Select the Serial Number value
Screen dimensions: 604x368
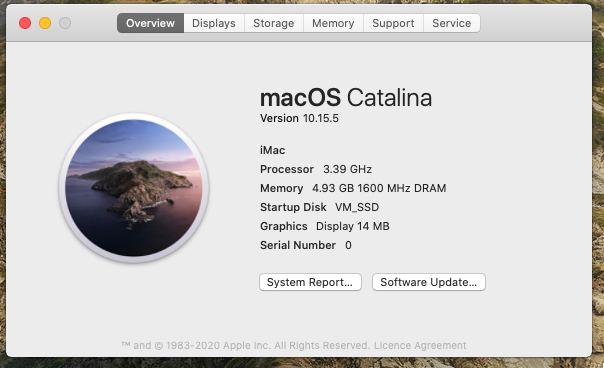pyautogui.click(x=348, y=245)
